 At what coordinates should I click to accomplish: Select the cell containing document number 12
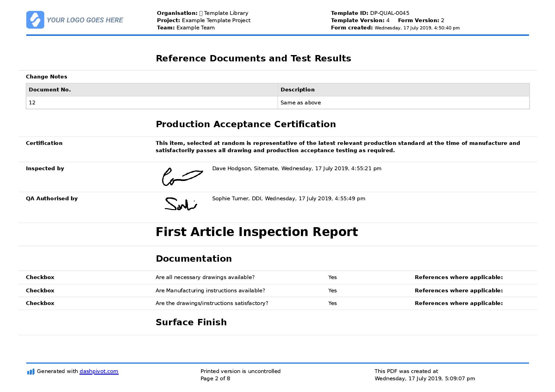pos(152,103)
